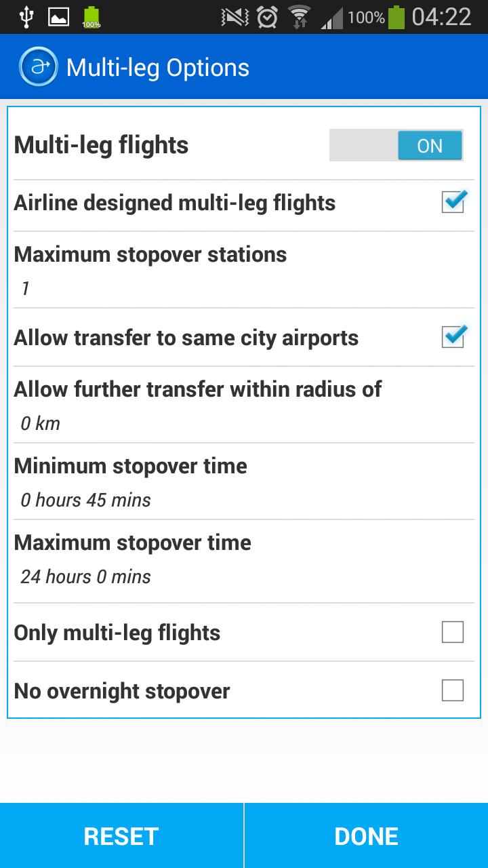Screen dimensions: 488x868
Task: Open the Minimum stopover time picker
Action: [244, 483]
